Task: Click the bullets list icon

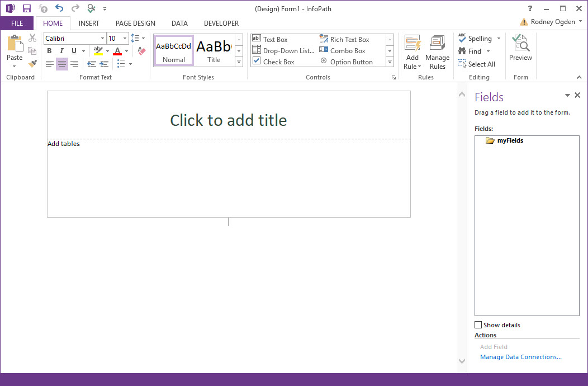Action: (121, 64)
